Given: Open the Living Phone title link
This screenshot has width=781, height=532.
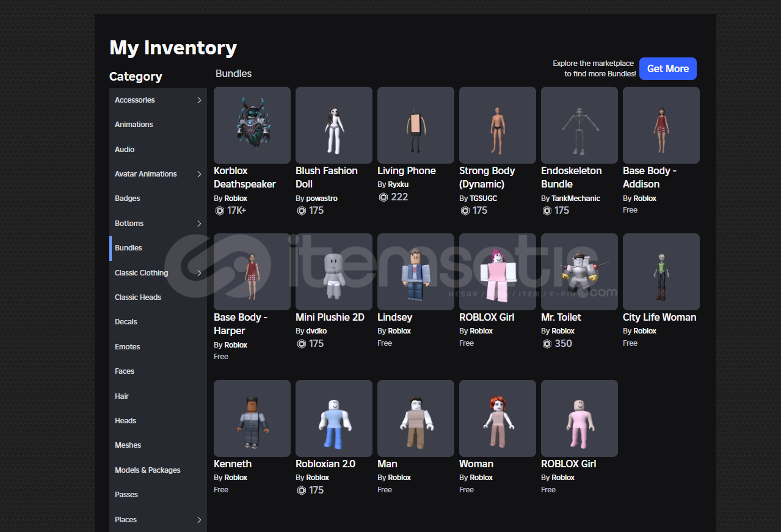Looking at the screenshot, I should coord(407,171).
